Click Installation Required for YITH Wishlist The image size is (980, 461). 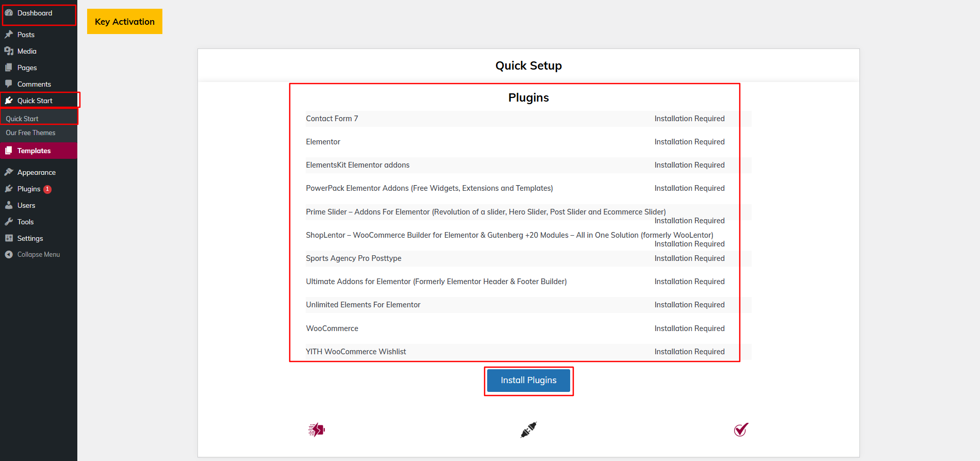689,352
